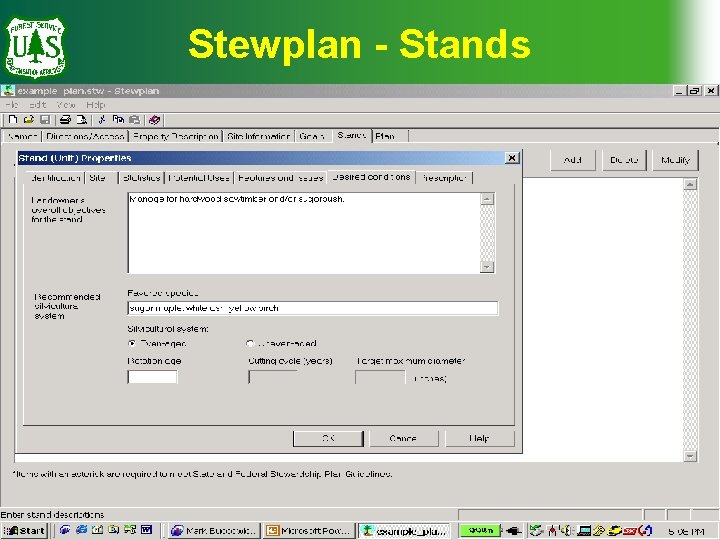Click stands list scrollbar up arrow
The image size is (720, 540).
coord(690,185)
